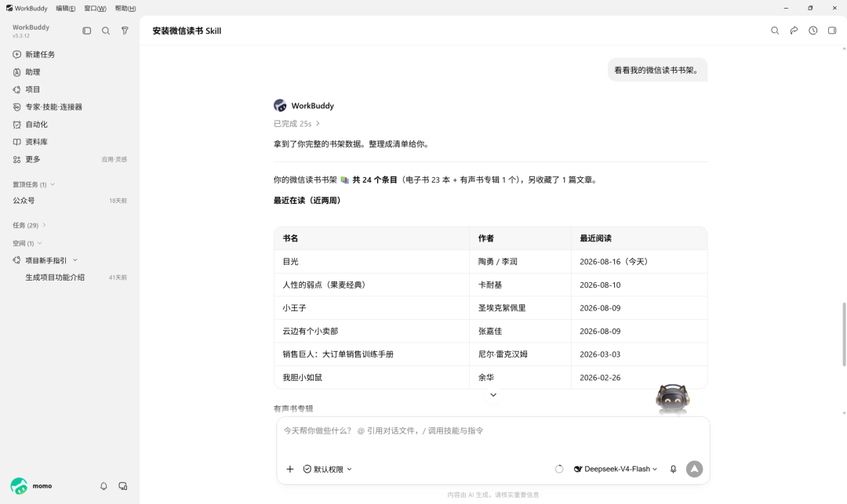This screenshot has width=847, height=504.
Task: Open the 编辑(E) menu
Action: pos(65,8)
